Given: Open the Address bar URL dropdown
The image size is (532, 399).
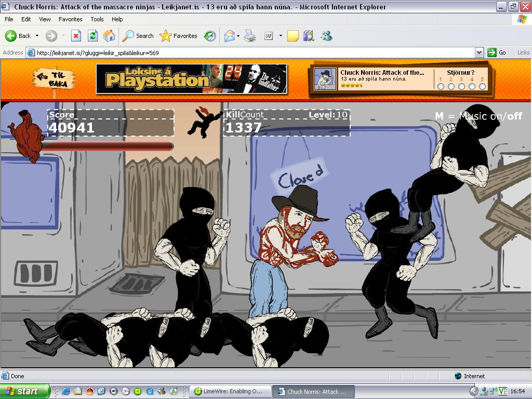Looking at the screenshot, I should pyautogui.click(x=479, y=52).
